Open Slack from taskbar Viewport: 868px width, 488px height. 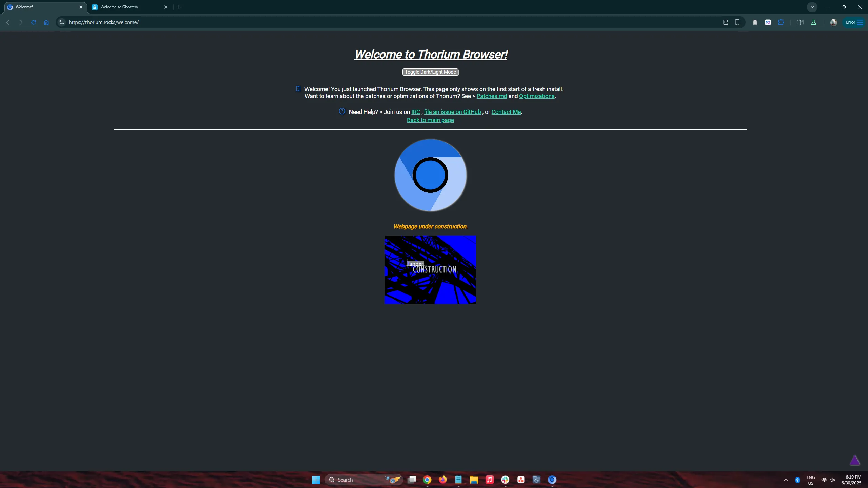click(505, 480)
